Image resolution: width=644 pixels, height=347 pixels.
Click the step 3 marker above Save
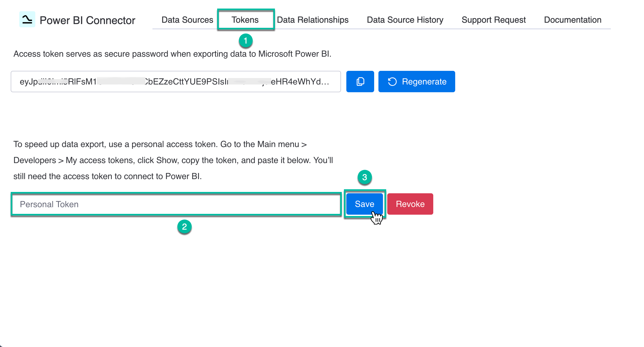tap(365, 178)
